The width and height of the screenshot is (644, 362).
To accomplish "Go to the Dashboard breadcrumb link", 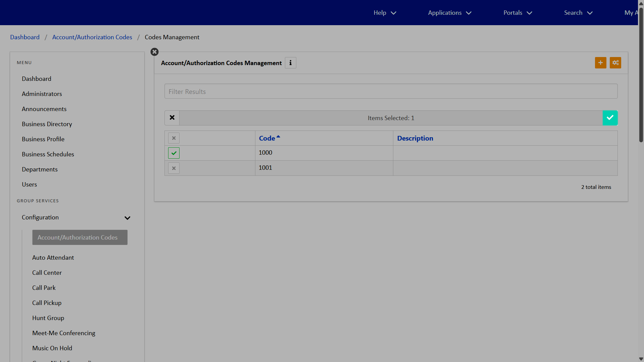I will pyautogui.click(x=25, y=37).
